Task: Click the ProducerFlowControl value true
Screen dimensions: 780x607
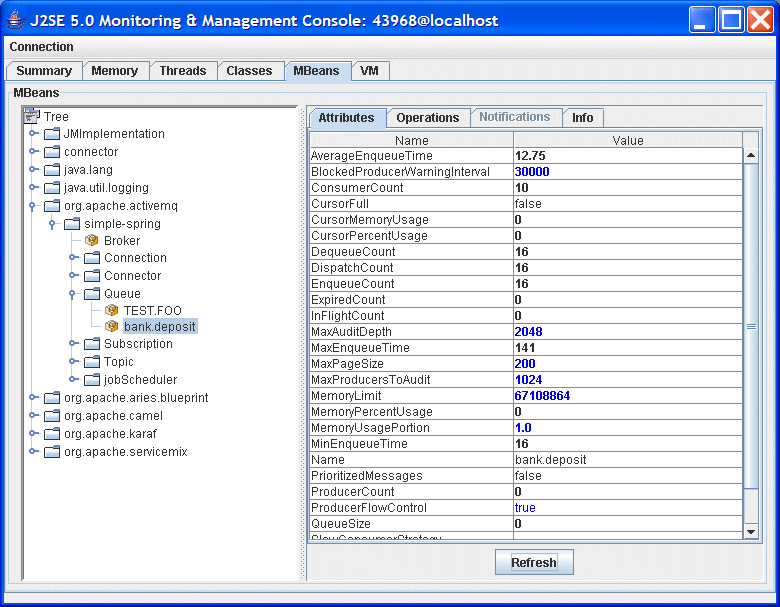Action: point(525,507)
